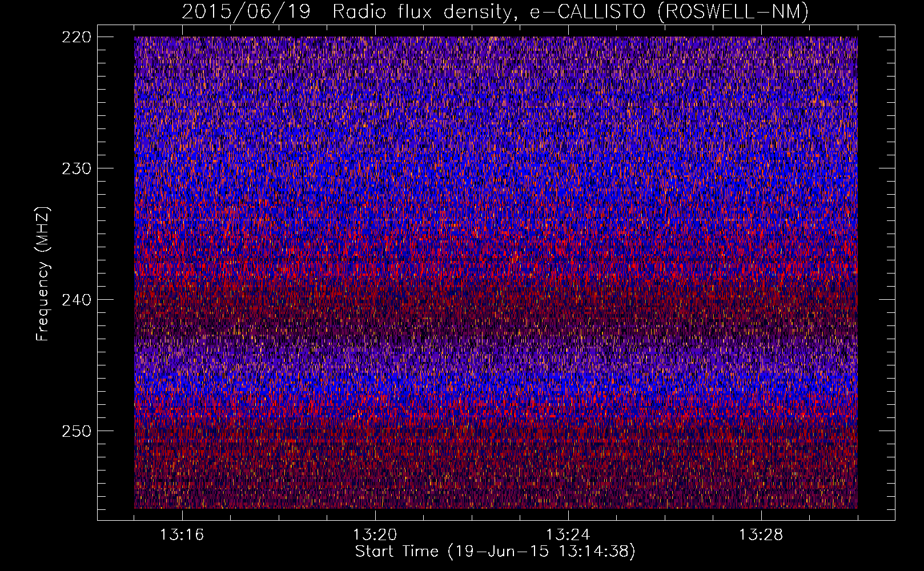The height and width of the screenshot is (571, 924).
Task: Click the 240 frequency axis label
Action: [76, 300]
